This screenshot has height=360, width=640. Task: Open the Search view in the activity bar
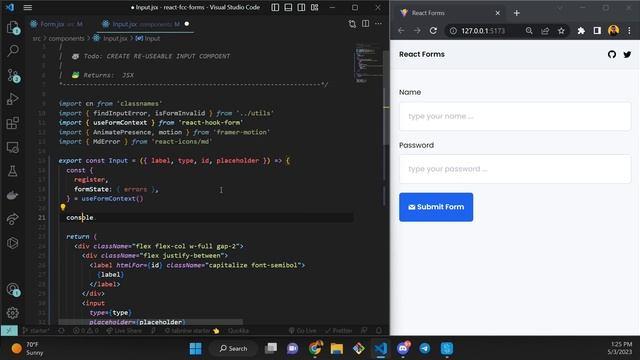pyautogui.click(x=13, y=51)
